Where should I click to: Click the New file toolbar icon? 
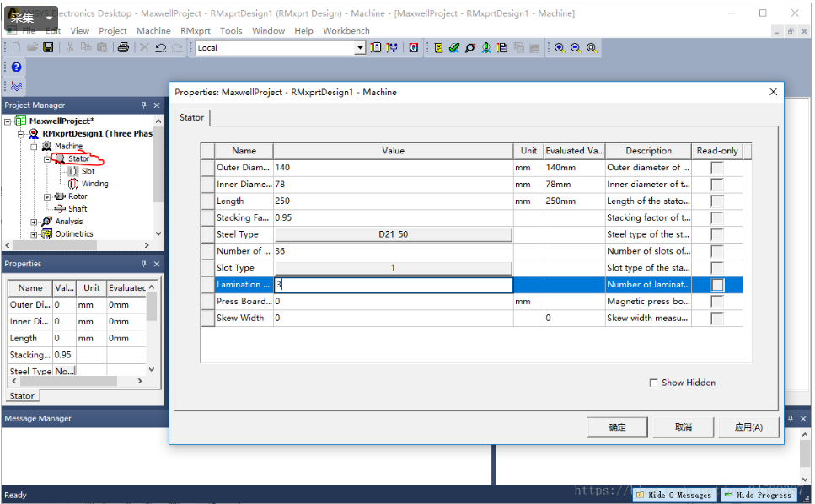click(16, 47)
